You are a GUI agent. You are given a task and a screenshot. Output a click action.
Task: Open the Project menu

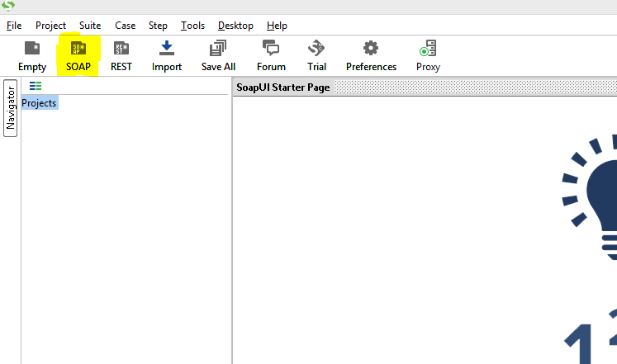coord(50,26)
